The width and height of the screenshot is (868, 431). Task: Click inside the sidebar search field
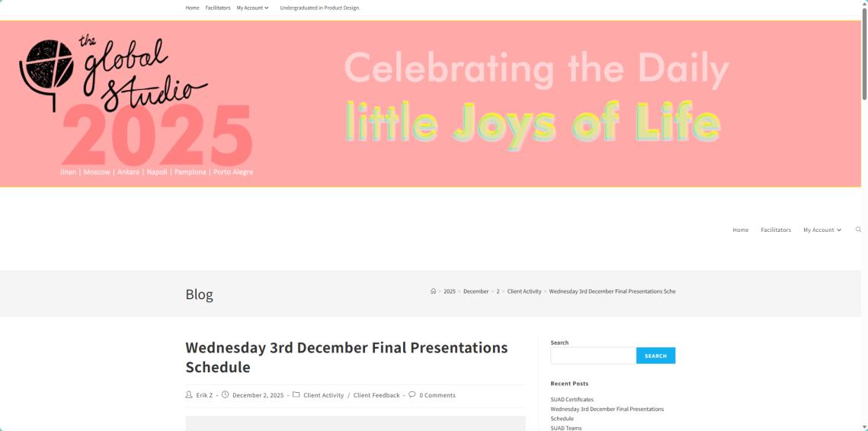pyautogui.click(x=593, y=355)
